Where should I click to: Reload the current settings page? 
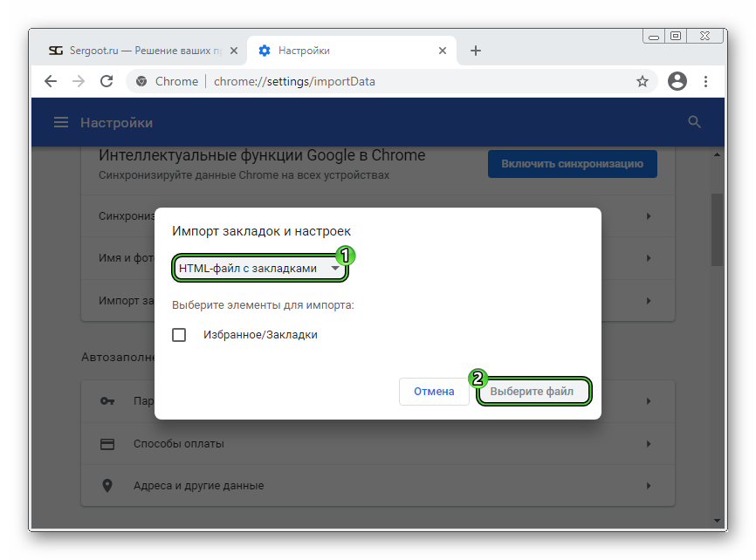pyautogui.click(x=107, y=81)
